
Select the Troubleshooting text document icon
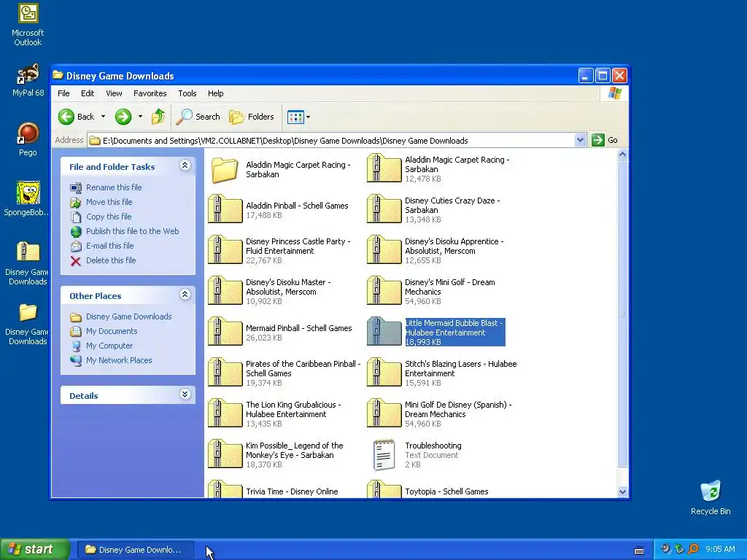coord(384,455)
